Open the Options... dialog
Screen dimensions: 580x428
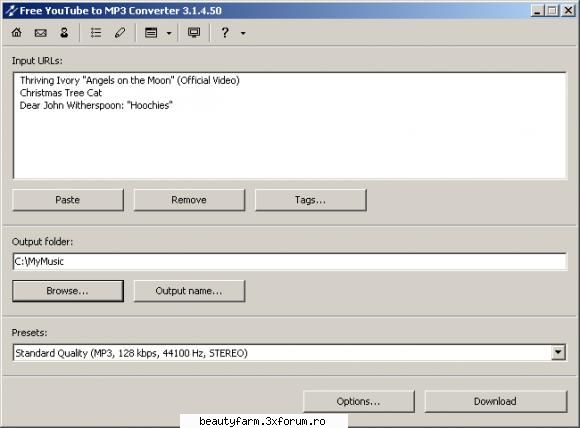tap(358, 401)
